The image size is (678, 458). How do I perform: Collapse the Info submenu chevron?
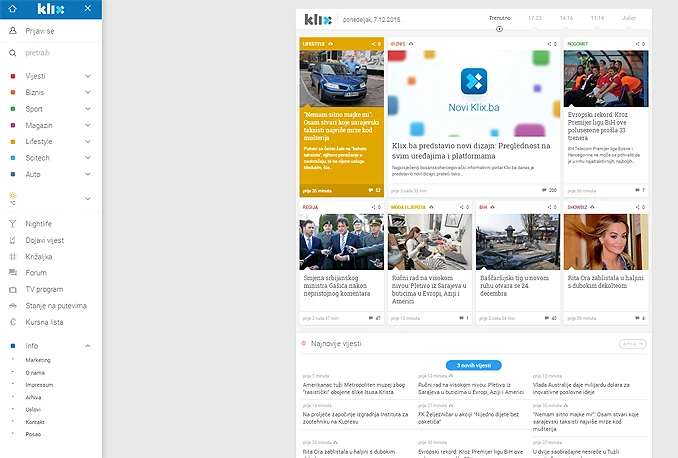point(88,346)
